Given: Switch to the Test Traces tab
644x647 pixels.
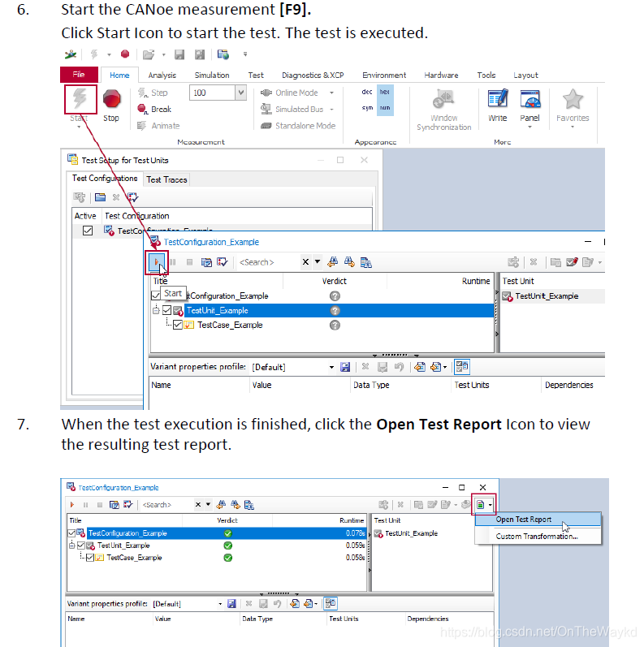Looking at the screenshot, I should point(166,180).
